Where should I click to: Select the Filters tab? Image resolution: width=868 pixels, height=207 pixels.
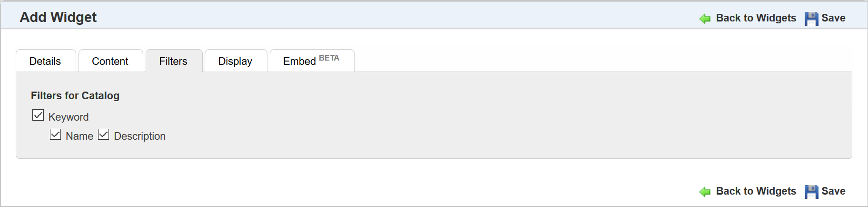[173, 61]
